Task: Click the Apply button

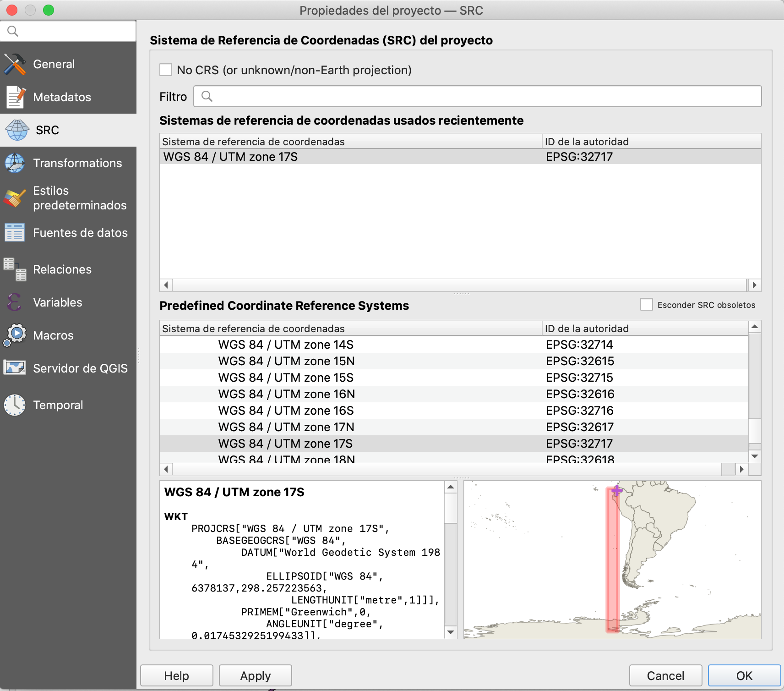Action: pos(255,675)
